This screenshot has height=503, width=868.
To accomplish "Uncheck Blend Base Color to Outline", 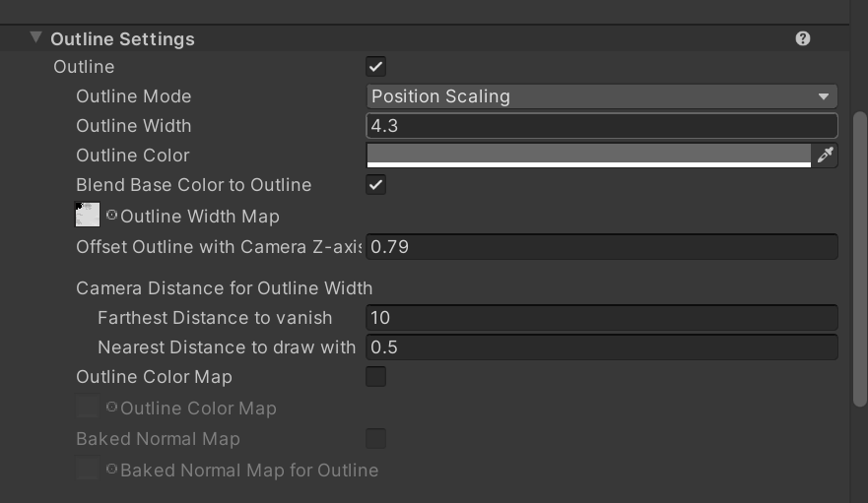I will [375, 185].
